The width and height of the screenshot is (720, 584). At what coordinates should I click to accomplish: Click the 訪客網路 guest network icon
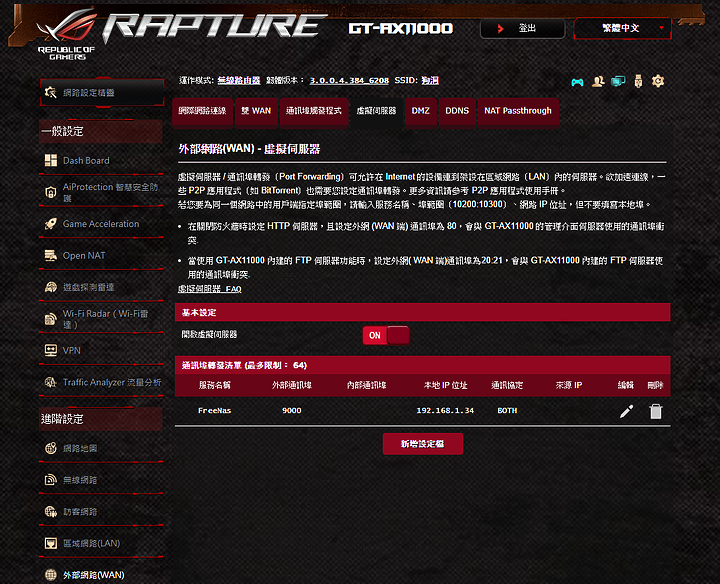51,511
